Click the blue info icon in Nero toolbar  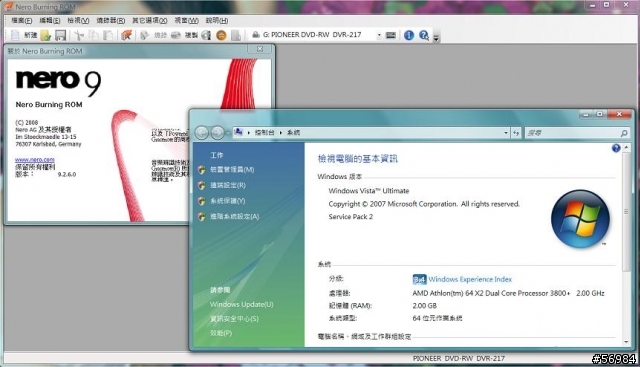tap(409, 36)
